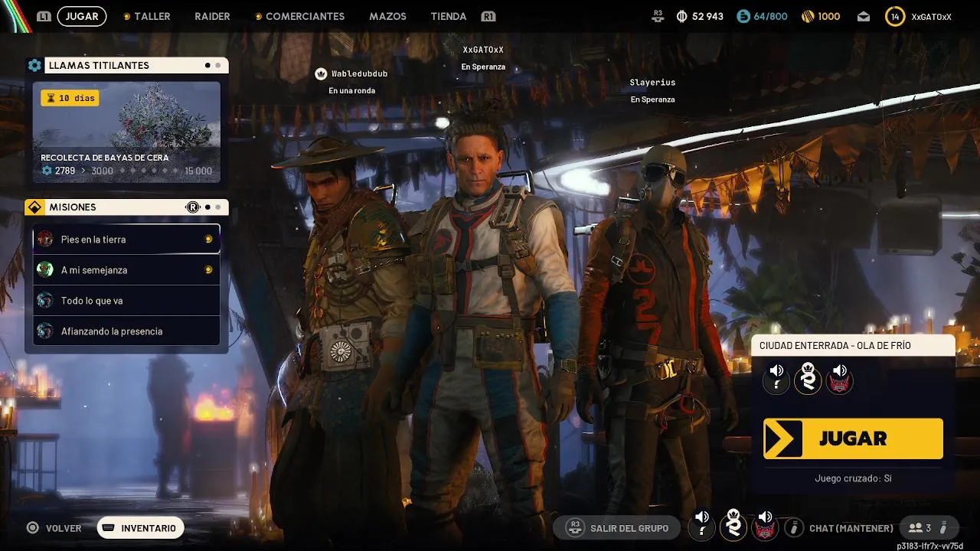Click the Afianzando la presencia trader portrait
This screenshot has height=551, width=980.
(45, 331)
